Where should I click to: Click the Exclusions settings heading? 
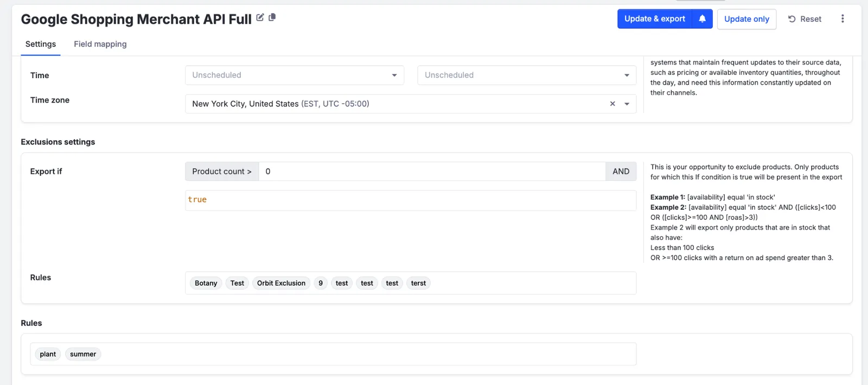[x=58, y=142]
